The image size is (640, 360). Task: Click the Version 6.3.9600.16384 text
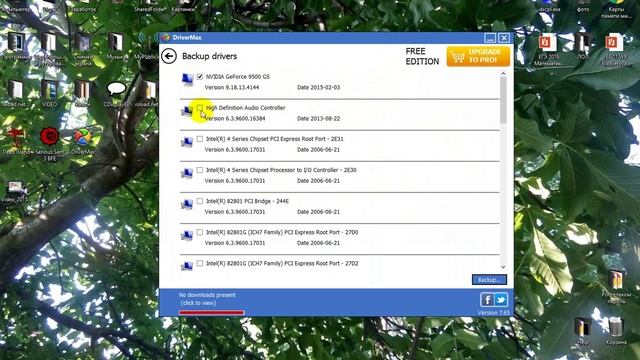235,118
